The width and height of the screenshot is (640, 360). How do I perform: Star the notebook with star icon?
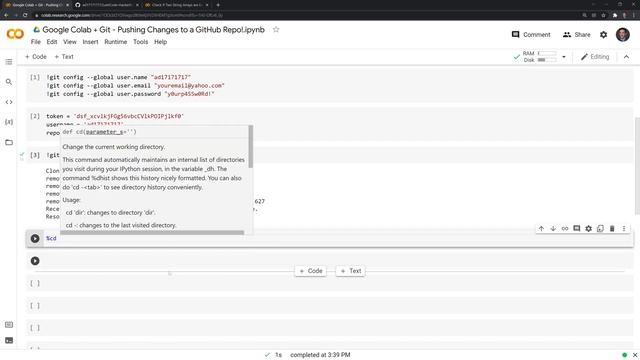pyautogui.click(x=276, y=29)
